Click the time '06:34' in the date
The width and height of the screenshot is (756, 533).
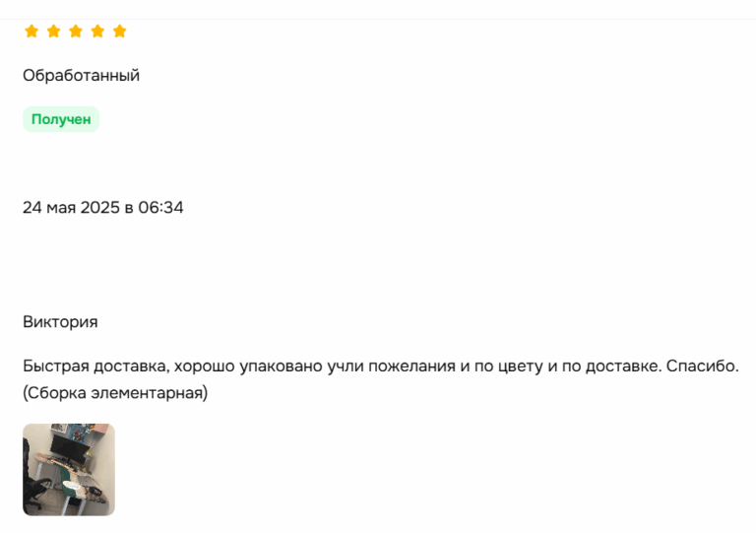click(160, 208)
